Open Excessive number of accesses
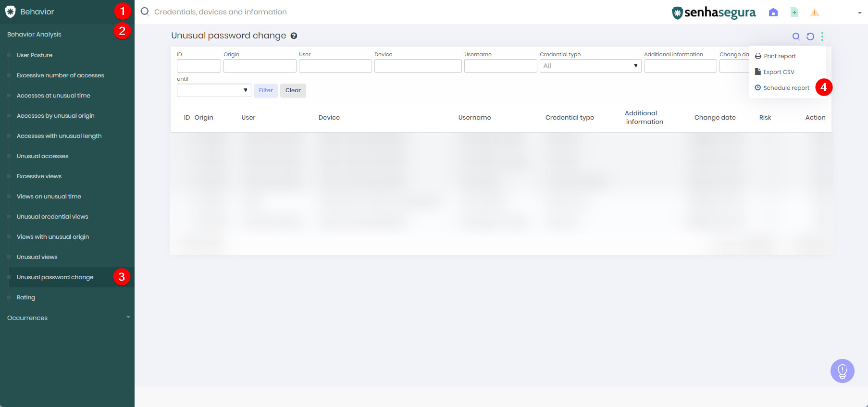Screen dimensions: 868x407 (x=61, y=75)
